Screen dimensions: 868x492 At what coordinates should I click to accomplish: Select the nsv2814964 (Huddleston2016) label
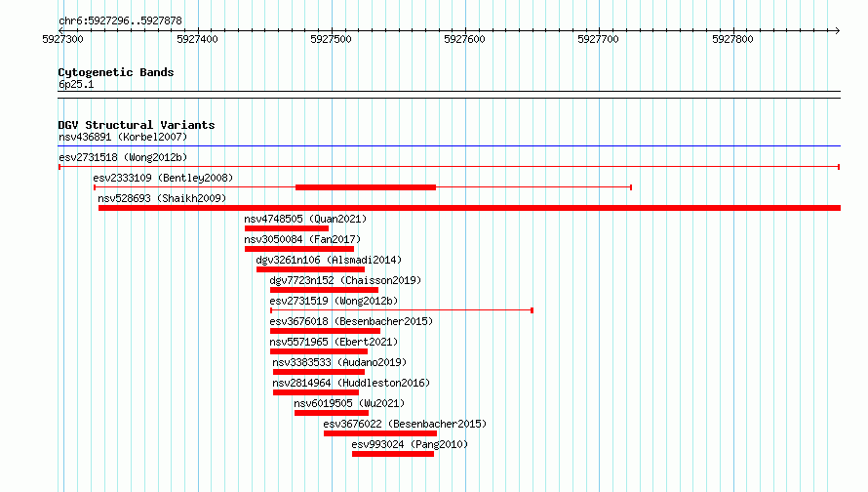[351, 383]
